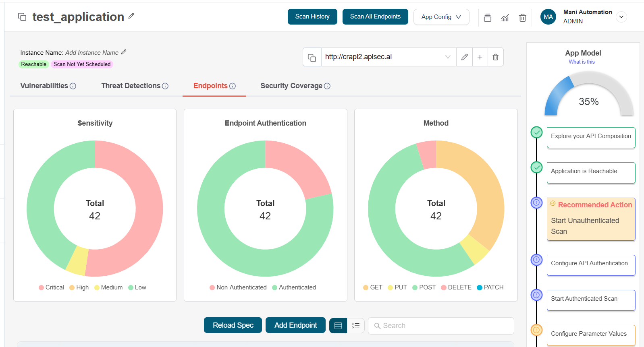Click the Scan All Endpoints button
644x347 pixels.
(x=375, y=17)
